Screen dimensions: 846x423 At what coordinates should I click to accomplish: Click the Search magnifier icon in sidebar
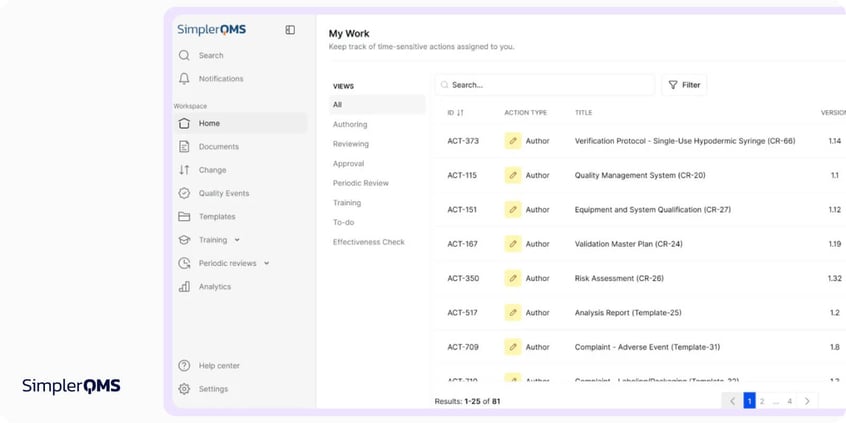point(184,56)
